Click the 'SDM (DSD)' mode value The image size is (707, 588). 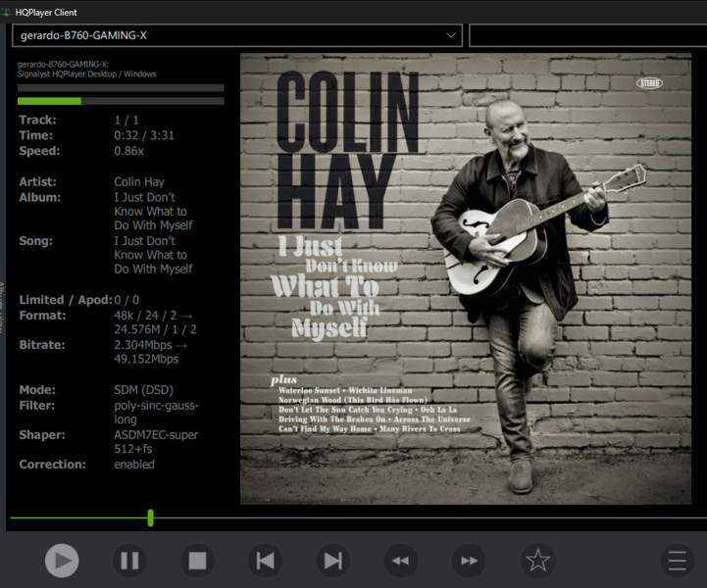[x=143, y=390]
